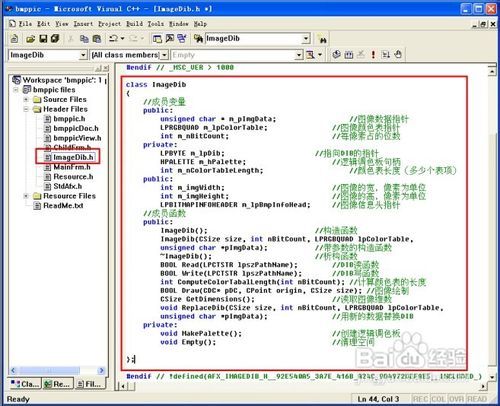The height and width of the screenshot is (406, 500).
Task: Open the Tools menu
Action: [156, 24]
